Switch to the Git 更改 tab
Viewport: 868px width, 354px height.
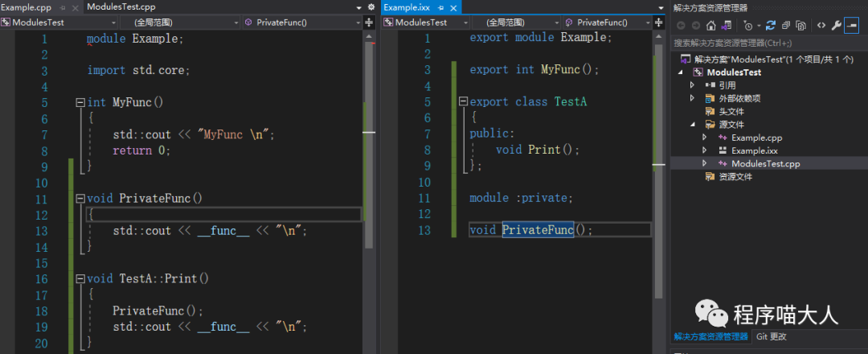771,336
